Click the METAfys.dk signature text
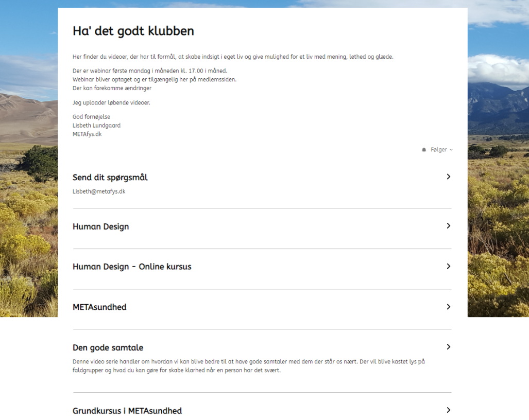The width and height of the screenshot is (529, 420). [x=87, y=134]
